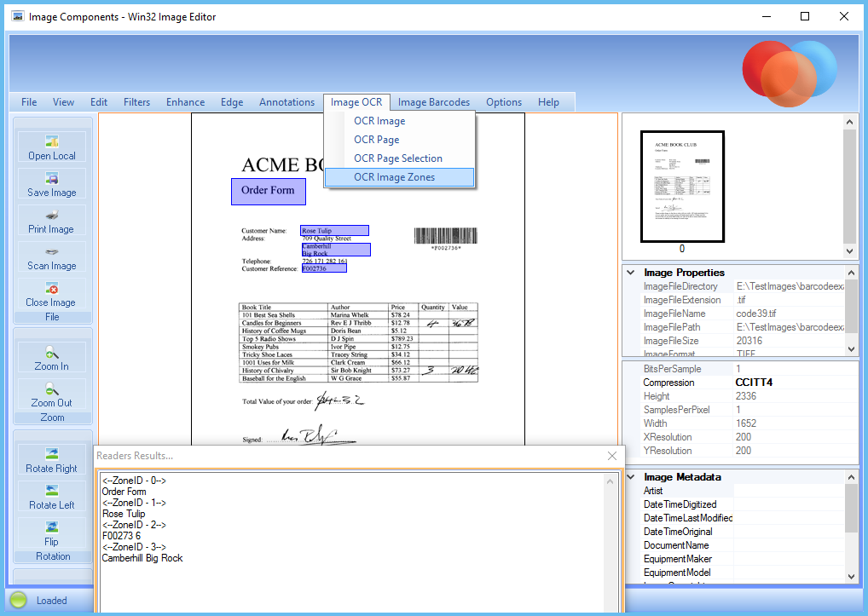This screenshot has width=868, height=616.
Task: Click the Scan Image scanner icon
Action: click(x=52, y=251)
